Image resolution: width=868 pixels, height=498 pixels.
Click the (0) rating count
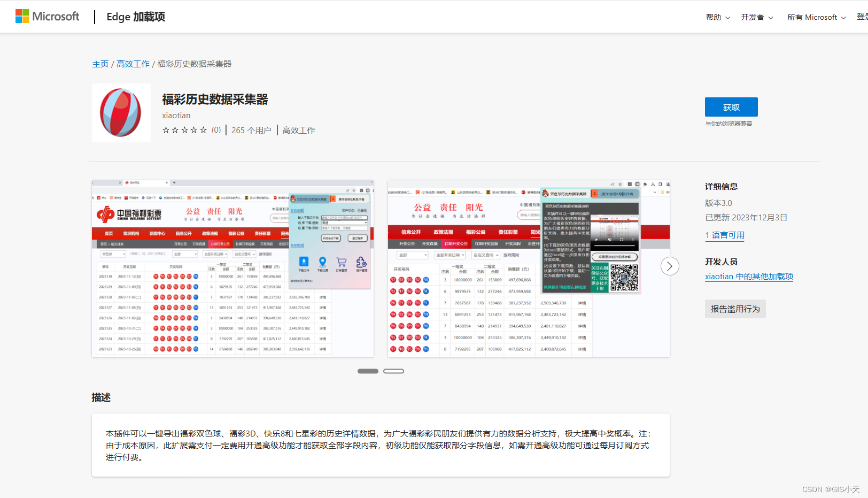(216, 130)
